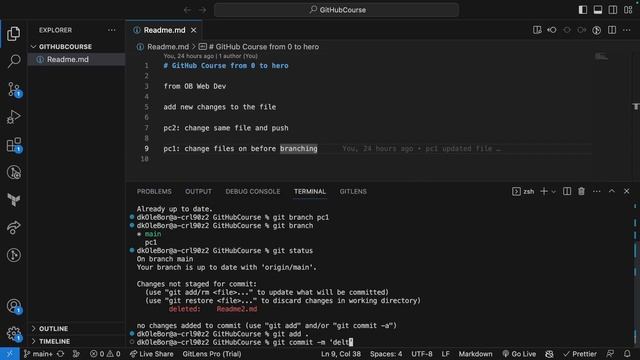Open GitLens Pro (Trial) status item
This screenshot has height=360, width=640.
[x=212, y=354]
